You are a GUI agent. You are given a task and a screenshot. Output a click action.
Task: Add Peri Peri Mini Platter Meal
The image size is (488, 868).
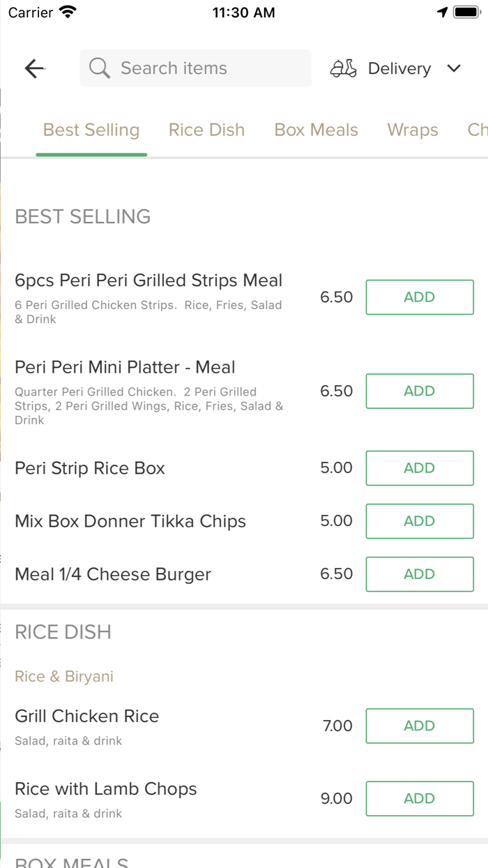tap(420, 391)
